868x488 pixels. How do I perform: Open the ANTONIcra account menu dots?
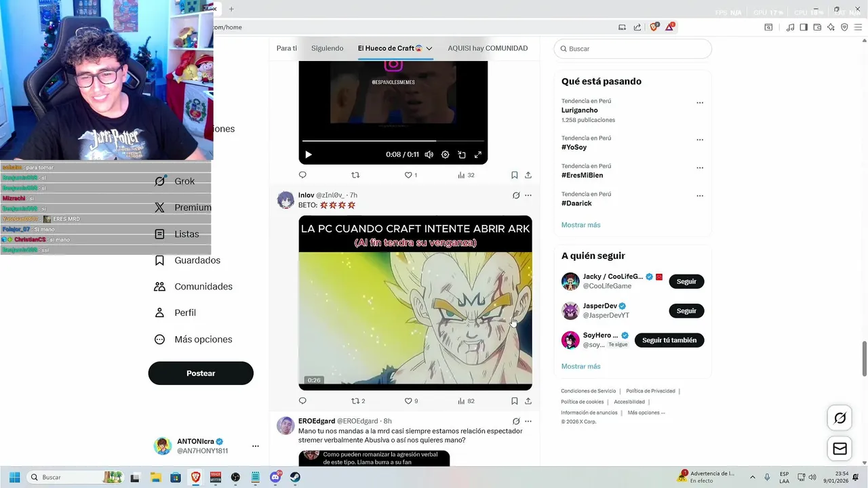[x=256, y=446]
